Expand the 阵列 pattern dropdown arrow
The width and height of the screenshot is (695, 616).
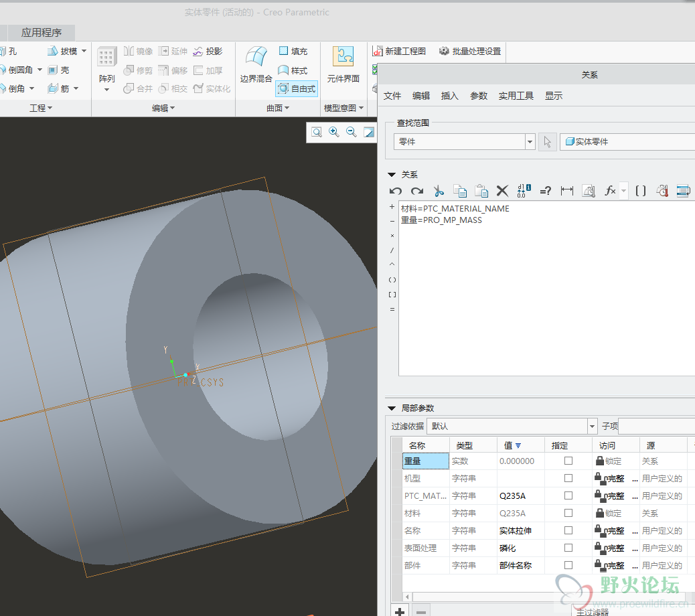coord(107,90)
